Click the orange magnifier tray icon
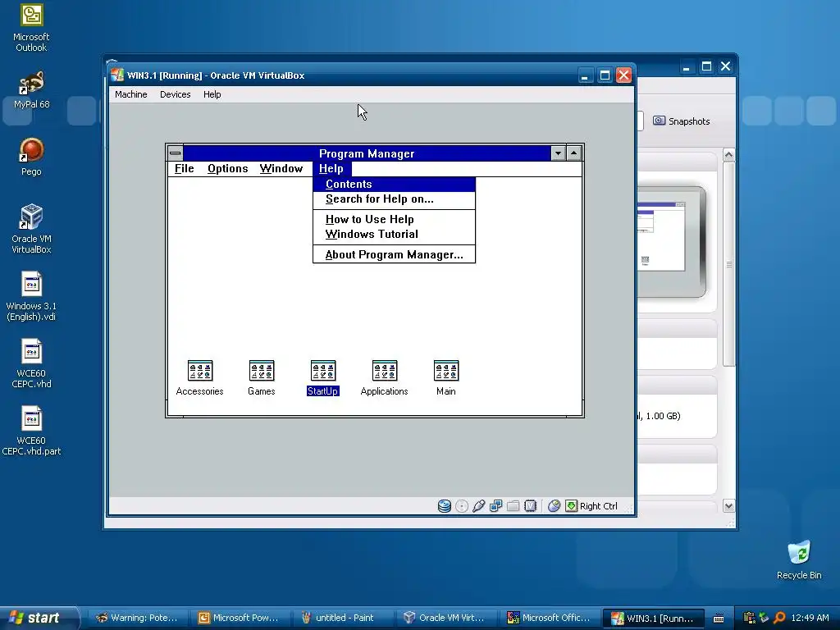The image size is (840, 630). (x=779, y=618)
